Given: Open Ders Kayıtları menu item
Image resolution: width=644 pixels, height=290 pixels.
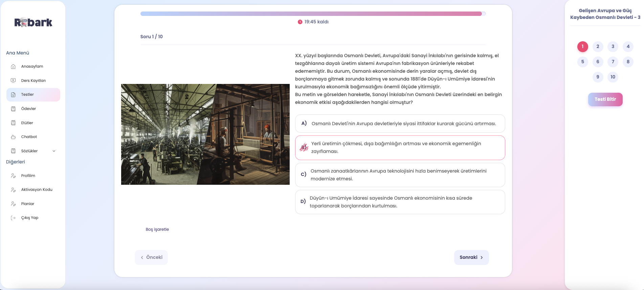Looking at the screenshot, I should (33, 81).
